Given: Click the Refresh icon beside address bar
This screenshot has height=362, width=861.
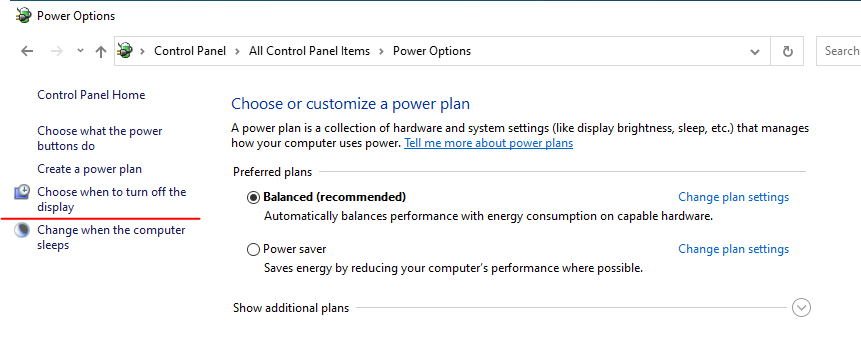Looking at the screenshot, I should (787, 51).
